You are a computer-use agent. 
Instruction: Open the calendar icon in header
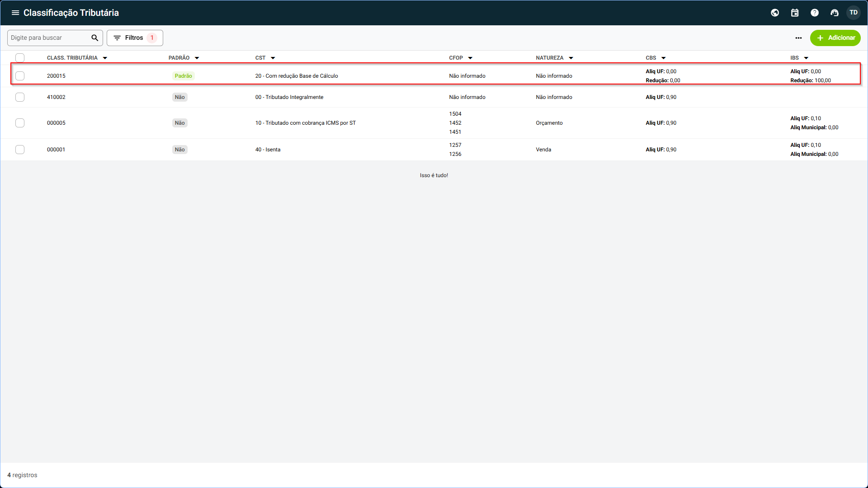tap(795, 13)
